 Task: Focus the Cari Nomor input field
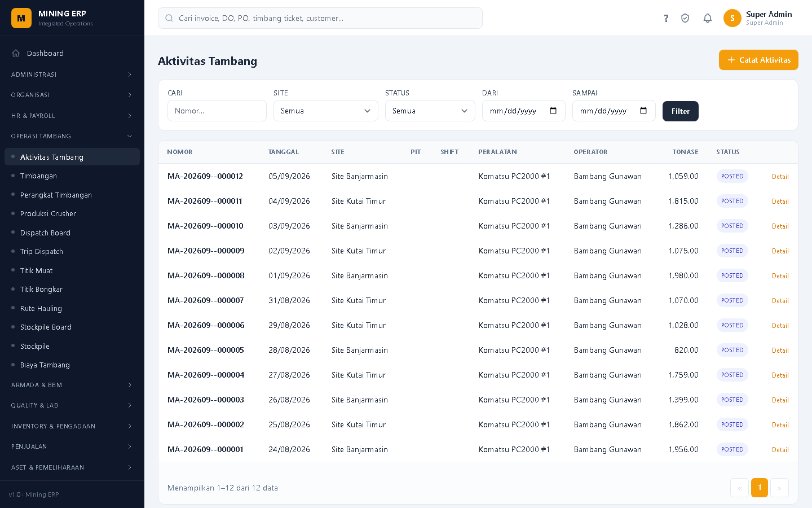pos(217,111)
